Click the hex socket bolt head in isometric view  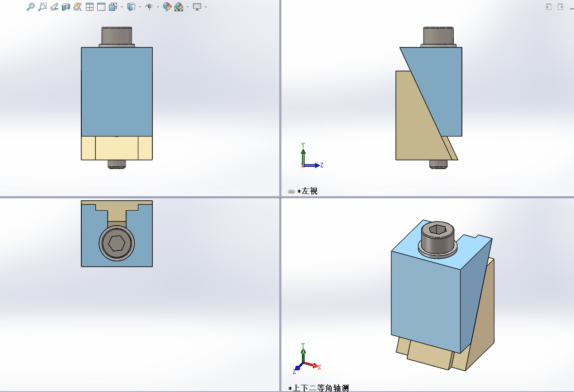(x=437, y=230)
